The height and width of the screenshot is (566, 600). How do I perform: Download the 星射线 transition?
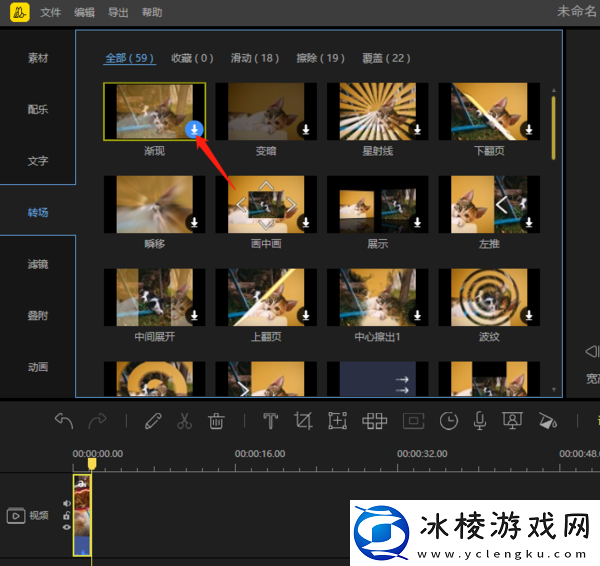417,130
